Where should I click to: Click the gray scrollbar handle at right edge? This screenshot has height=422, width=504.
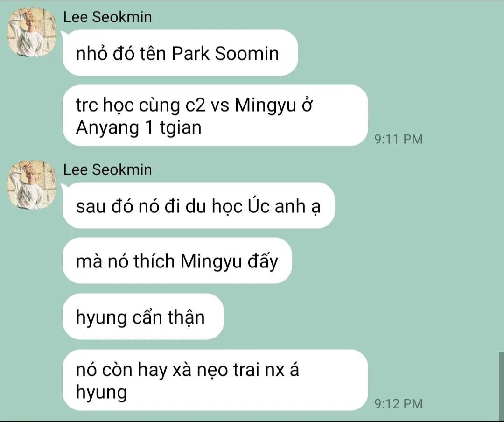click(x=501, y=385)
